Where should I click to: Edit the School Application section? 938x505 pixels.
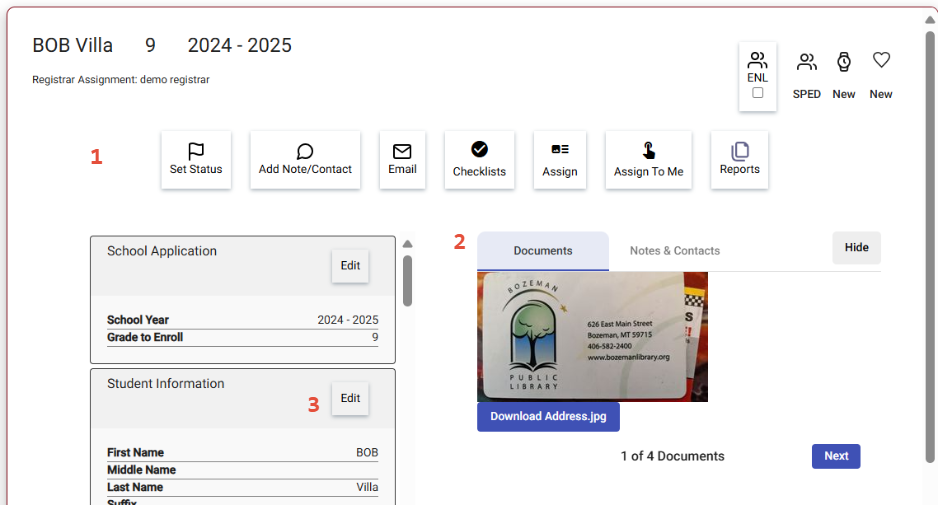[351, 266]
